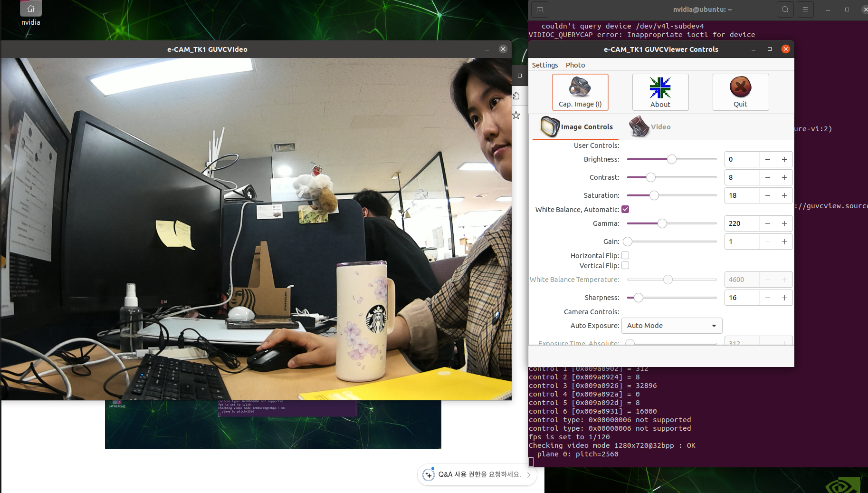The image size is (868, 493).
Task: Decrease Brightness with the minus button
Action: 768,159
